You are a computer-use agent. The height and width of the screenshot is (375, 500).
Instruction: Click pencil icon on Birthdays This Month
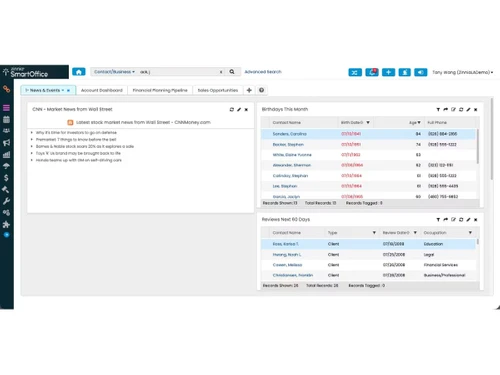(468, 109)
